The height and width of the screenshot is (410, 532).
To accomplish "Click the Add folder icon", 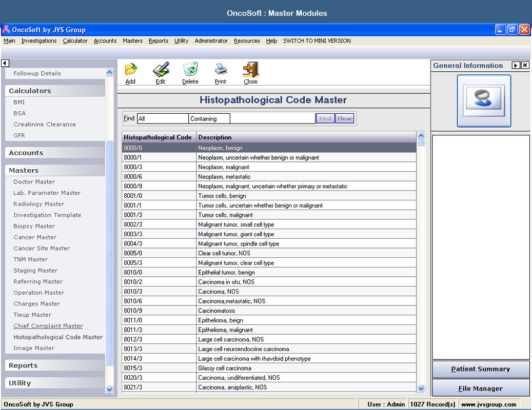I will (x=131, y=69).
